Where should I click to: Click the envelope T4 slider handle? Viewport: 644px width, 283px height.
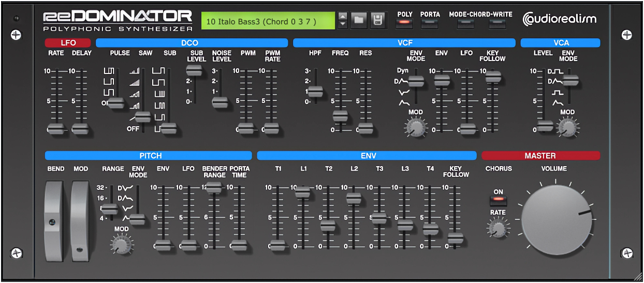click(430, 229)
